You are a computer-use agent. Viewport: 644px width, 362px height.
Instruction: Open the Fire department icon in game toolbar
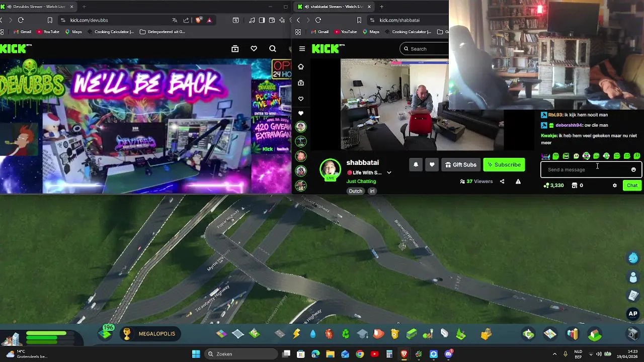[x=378, y=334]
